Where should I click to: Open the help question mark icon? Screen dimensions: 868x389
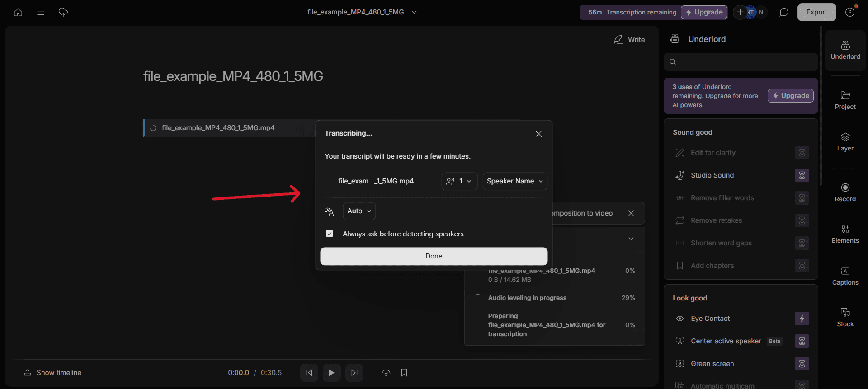(850, 12)
